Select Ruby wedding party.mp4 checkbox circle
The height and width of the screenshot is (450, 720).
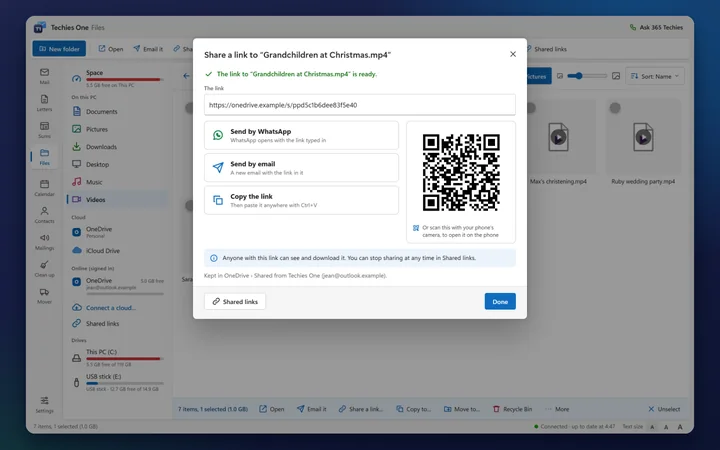click(x=615, y=108)
